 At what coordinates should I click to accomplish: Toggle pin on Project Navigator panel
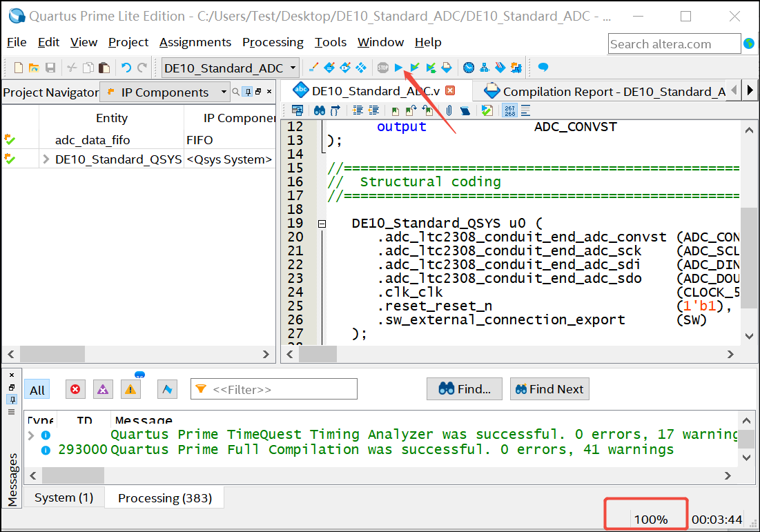[x=249, y=92]
